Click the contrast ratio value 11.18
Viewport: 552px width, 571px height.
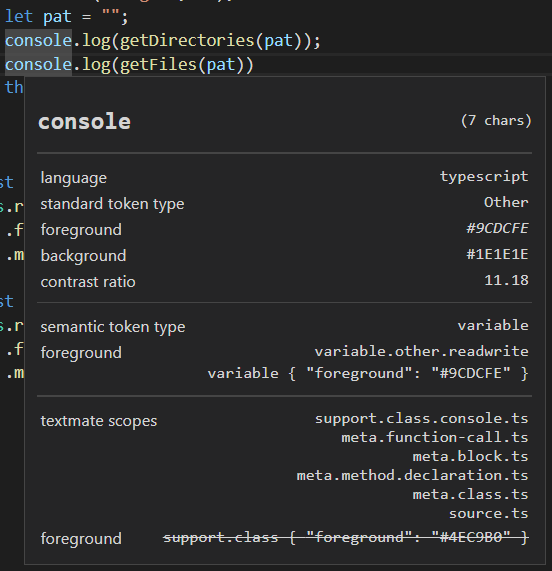coord(506,280)
